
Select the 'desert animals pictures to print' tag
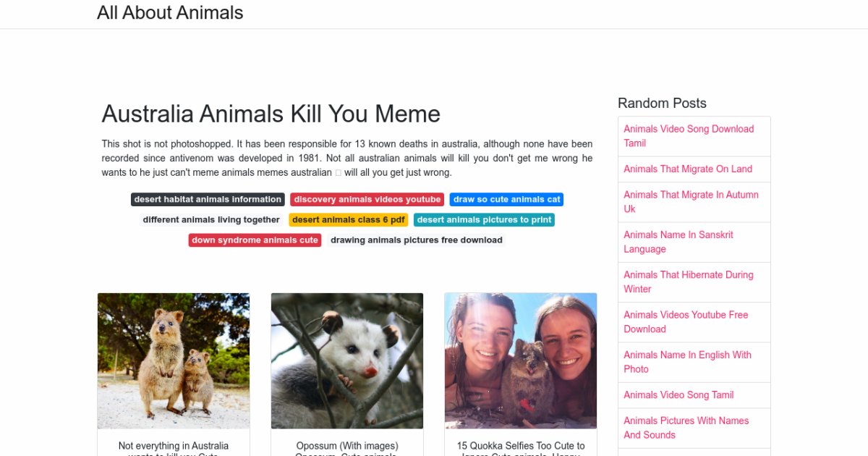pyautogui.click(x=484, y=220)
